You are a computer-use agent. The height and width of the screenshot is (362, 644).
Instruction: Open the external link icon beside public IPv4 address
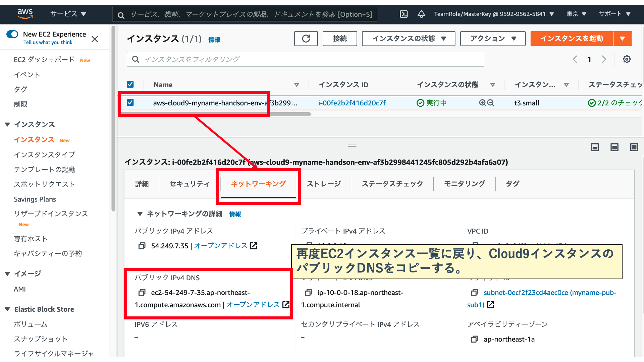(254, 246)
